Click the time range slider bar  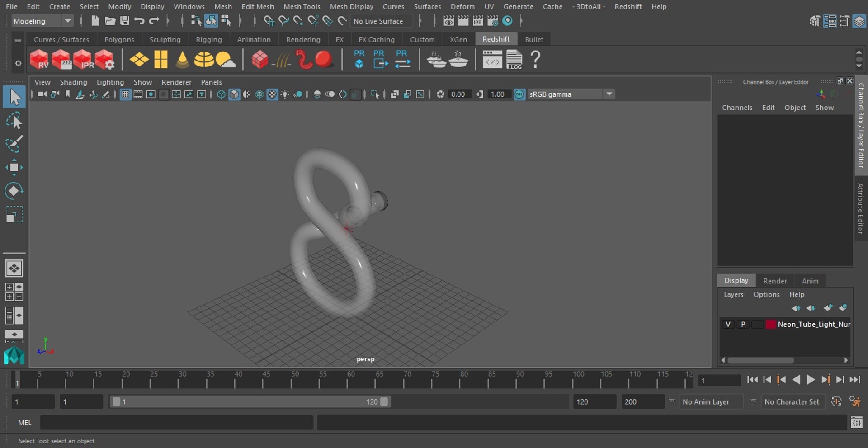click(x=250, y=401)
